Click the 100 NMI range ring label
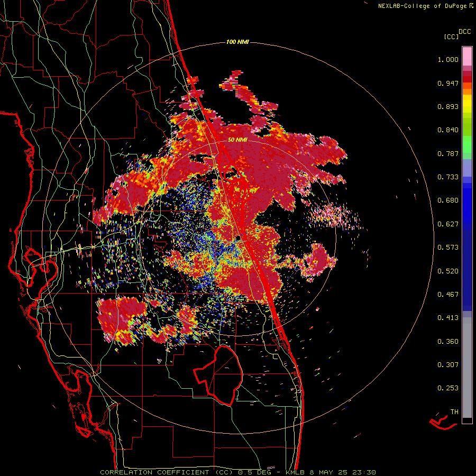 [237, 42]
